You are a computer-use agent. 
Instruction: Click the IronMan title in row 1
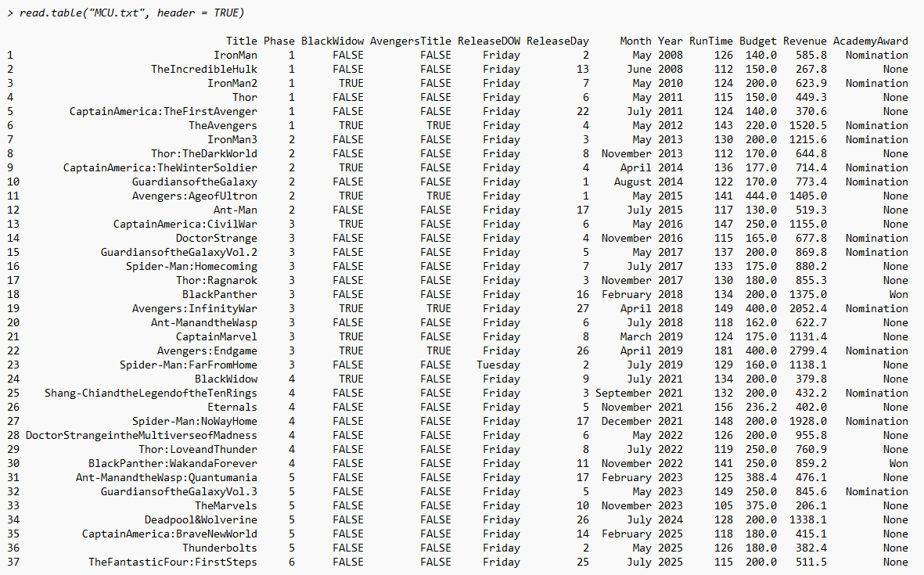point(235,55)
